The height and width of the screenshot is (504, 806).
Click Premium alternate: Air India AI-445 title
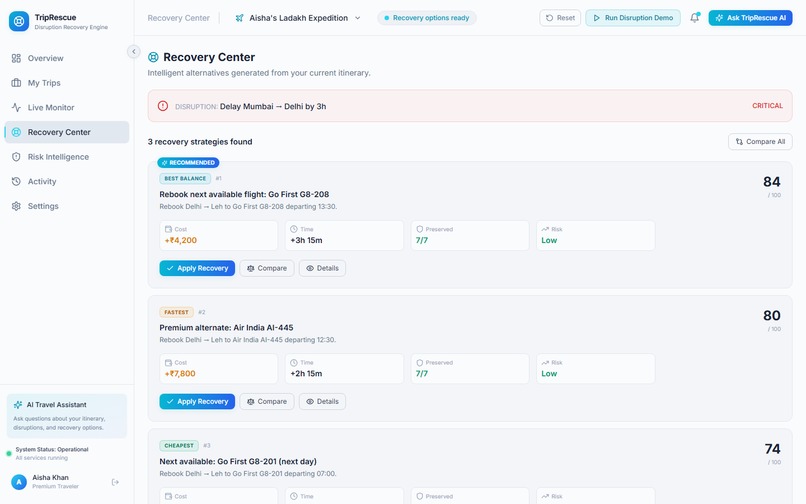coord(226,328)
